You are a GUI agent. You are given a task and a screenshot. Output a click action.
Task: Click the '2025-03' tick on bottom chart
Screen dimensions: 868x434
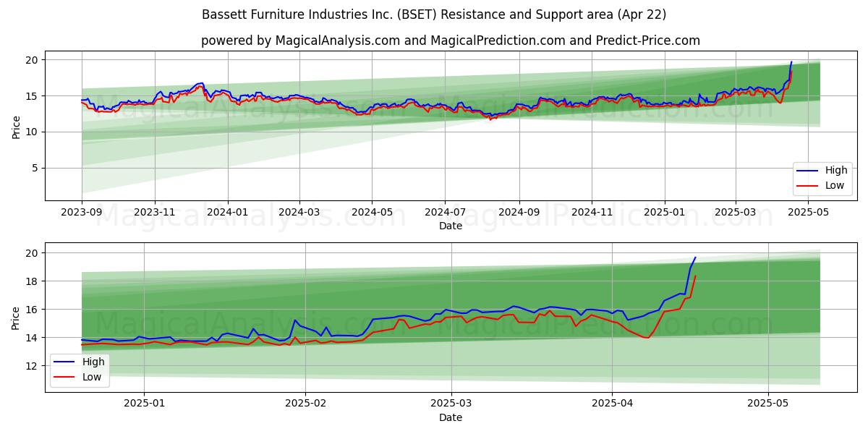click(x=451, y=404)
